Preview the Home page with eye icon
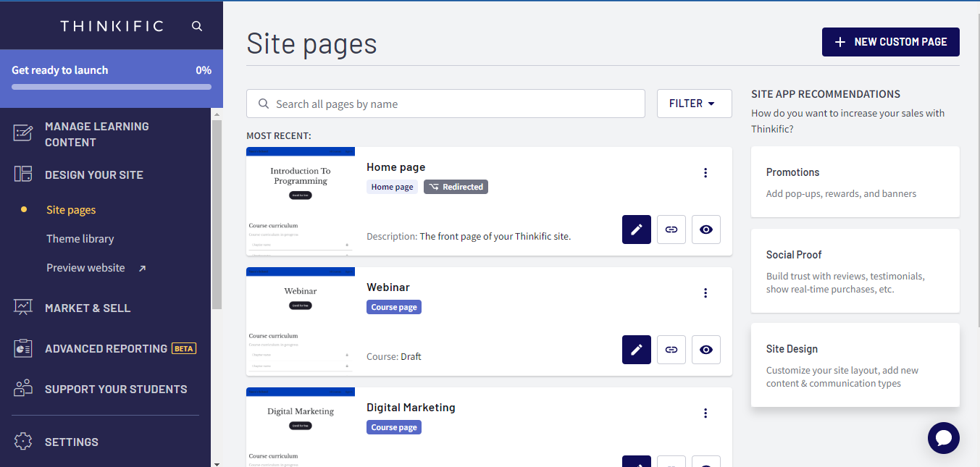Viewport: 980px width, 467px height. click(x=706, y=230)
